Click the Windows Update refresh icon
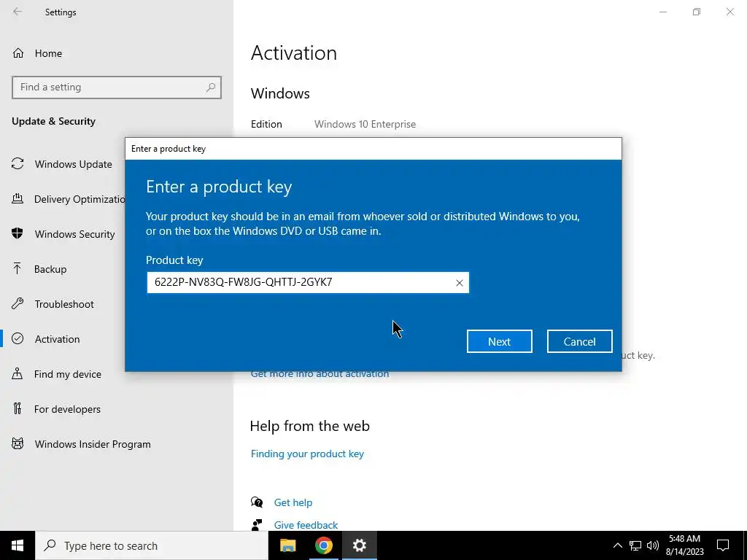The height and width of the screenshot is (560, 747). coord(18,164)
